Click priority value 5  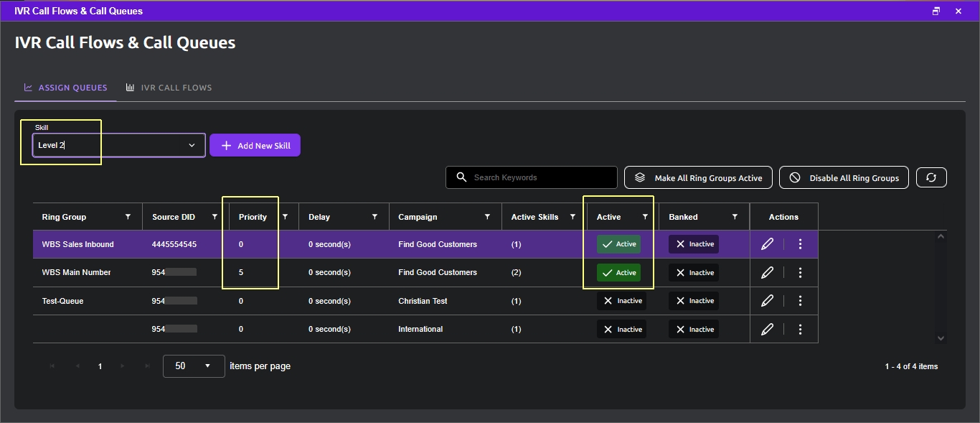[241, 272]
